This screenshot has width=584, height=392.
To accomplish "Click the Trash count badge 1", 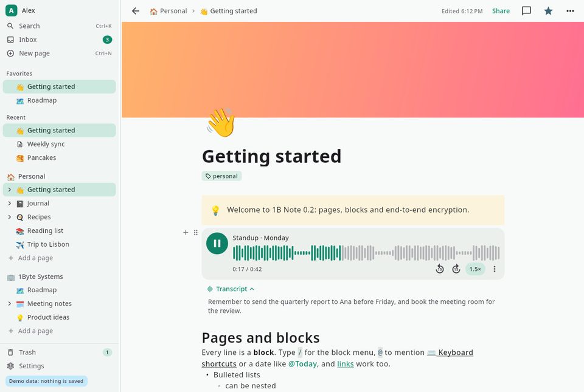I will tap(107, 352).
